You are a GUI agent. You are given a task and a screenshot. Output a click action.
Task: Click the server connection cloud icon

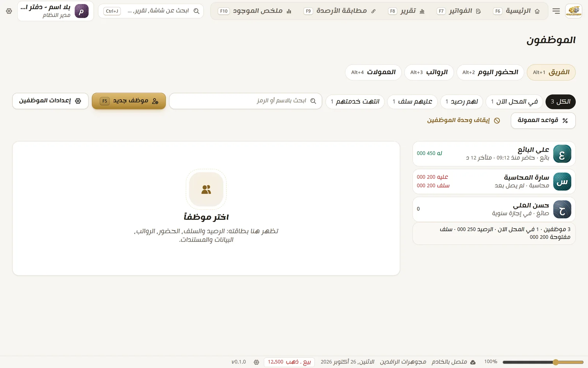pos(473,362)
